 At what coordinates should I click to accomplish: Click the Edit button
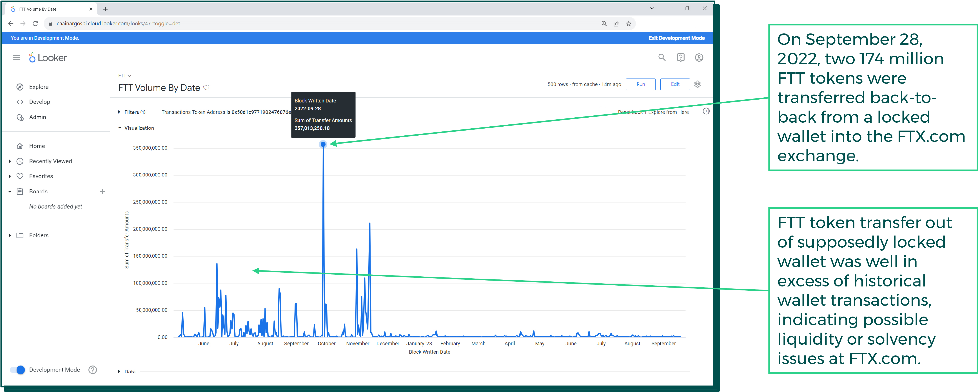point(675,84)
